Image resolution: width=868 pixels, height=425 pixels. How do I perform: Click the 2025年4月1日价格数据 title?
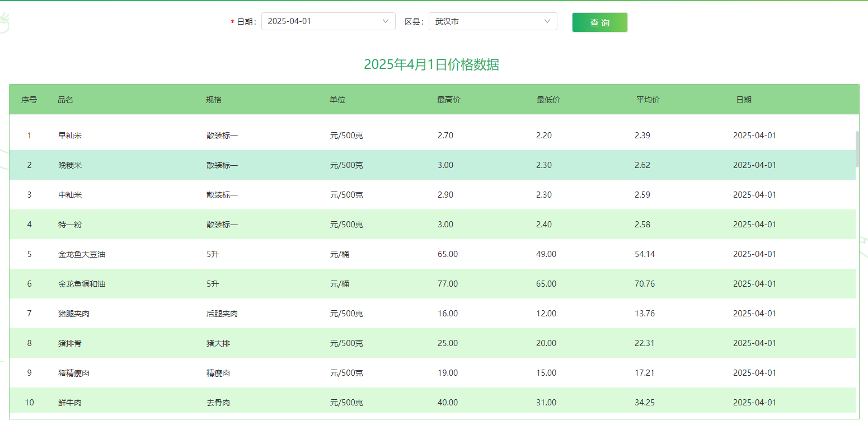[431, 64]
